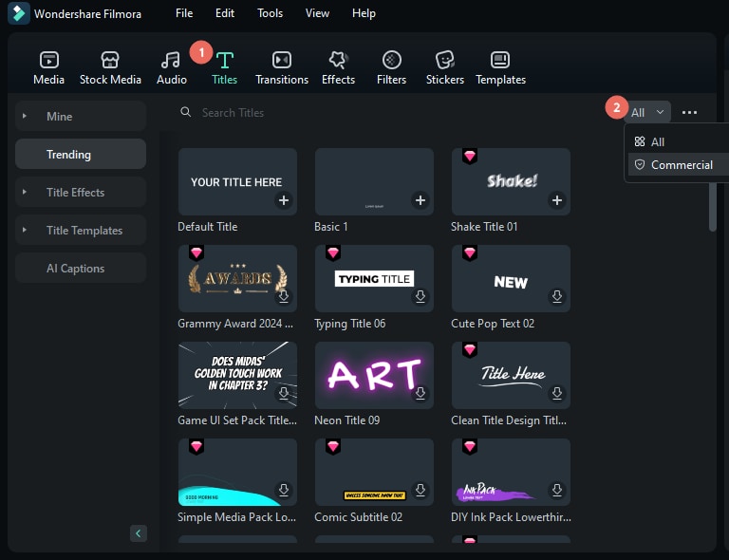
Task: Click the Clean Title Design label text
Action: click(x=509, y=420)
